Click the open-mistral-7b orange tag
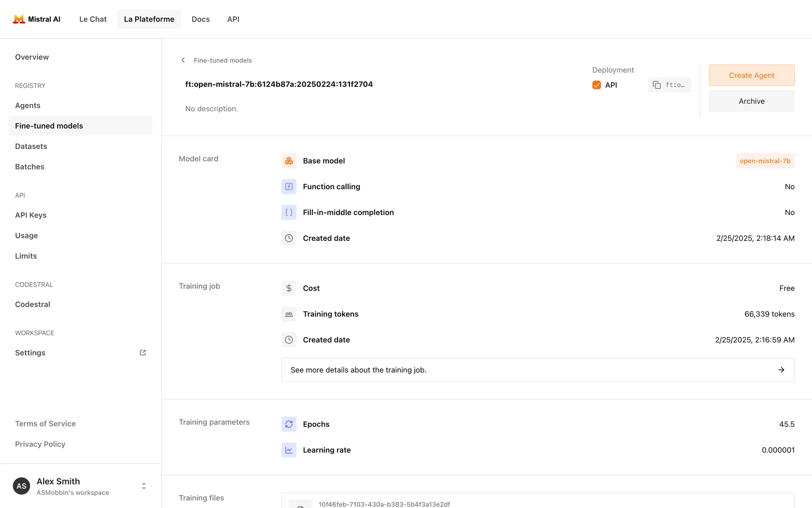The height and width of the screenshot is (508, 812). point(765,161)
